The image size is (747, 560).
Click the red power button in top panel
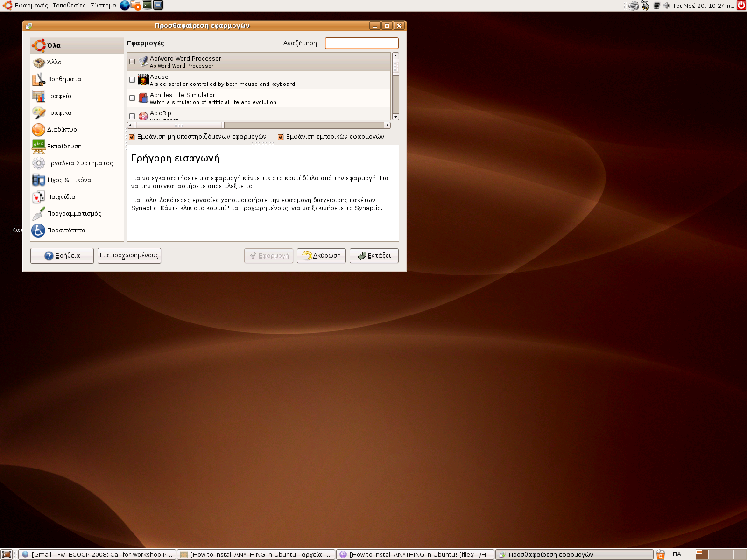[741, 6]
